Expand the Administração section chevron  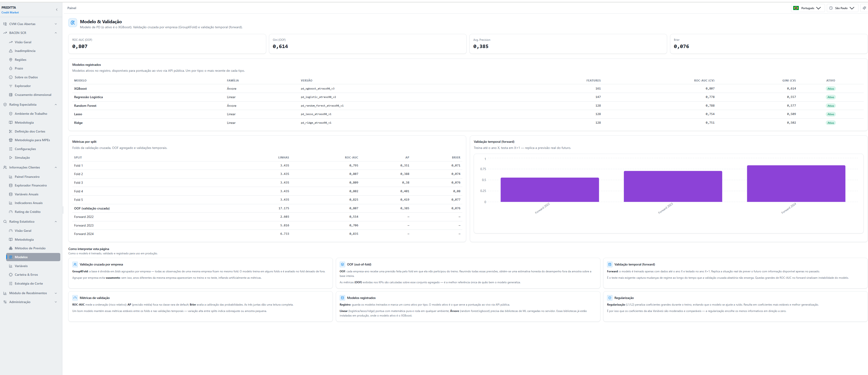pyautogui.click(x=56, y=302)
